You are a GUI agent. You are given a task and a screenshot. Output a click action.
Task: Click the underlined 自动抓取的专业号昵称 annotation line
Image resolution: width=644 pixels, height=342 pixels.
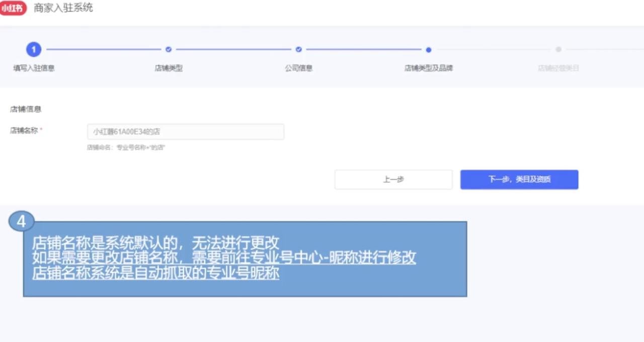pyautogui.click(x=156, y=273)
